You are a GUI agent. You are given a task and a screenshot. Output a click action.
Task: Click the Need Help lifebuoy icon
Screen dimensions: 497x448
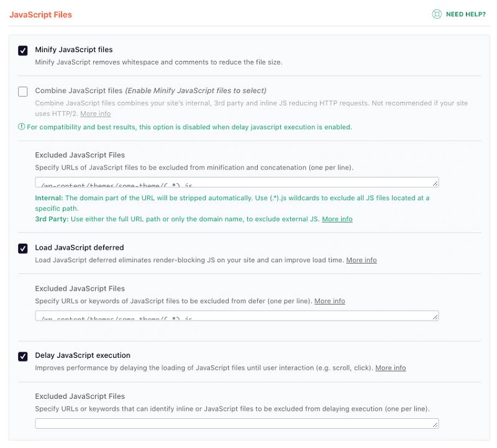pos(437,14)
